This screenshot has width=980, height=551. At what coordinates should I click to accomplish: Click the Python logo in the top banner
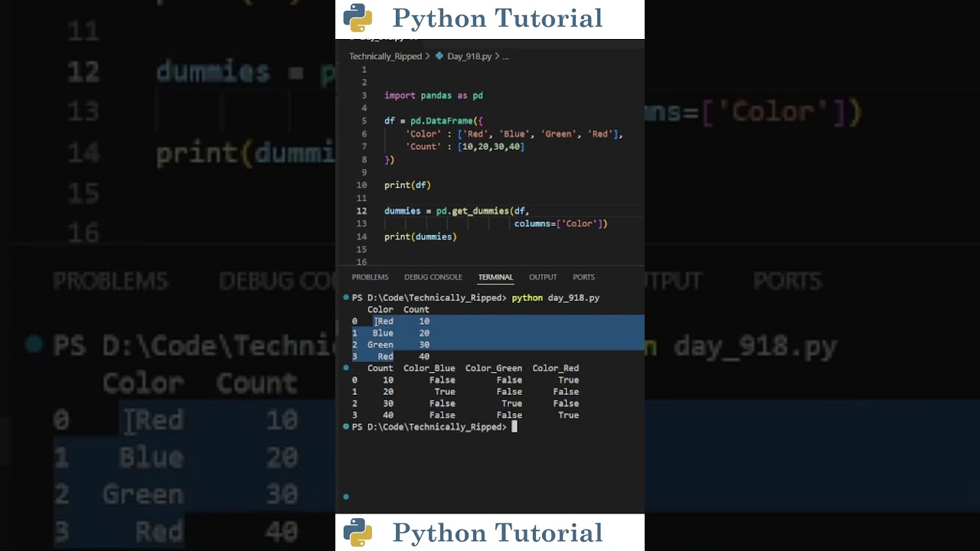coord(358,18)
